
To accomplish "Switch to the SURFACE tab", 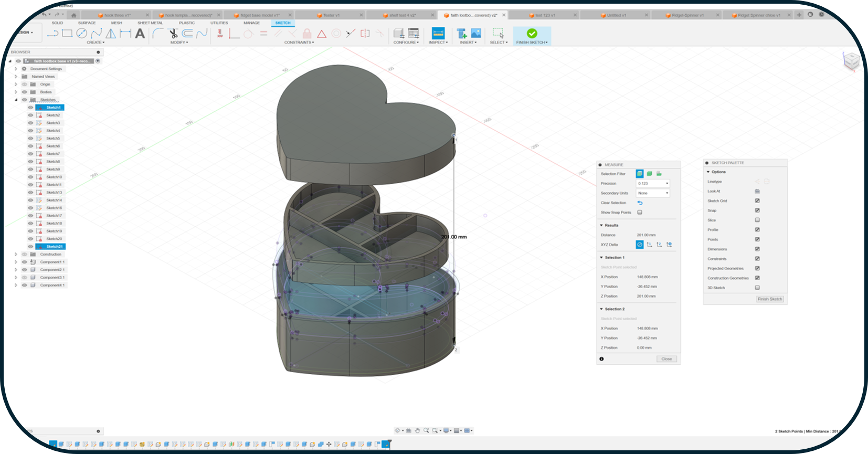I will point(87,23).
